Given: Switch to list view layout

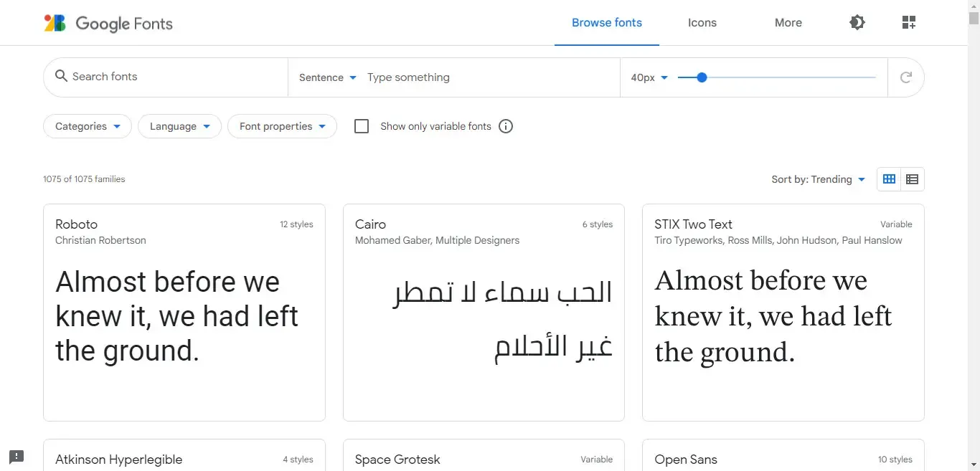Looking at the screenshot, I should pyautogui.click(x=913, y=179).
